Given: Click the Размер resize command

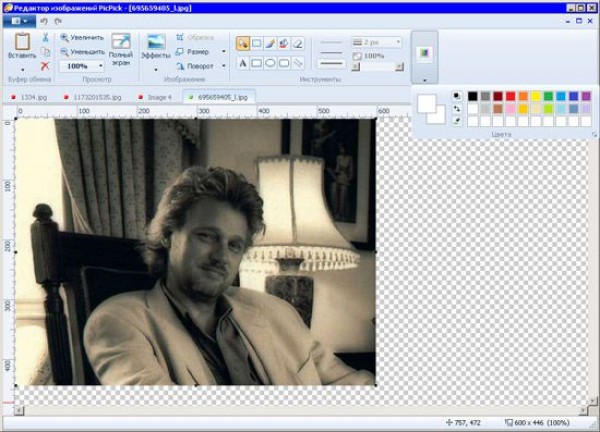Looking at the screenshot, I should pyautogui.click(x=192, y=52).
